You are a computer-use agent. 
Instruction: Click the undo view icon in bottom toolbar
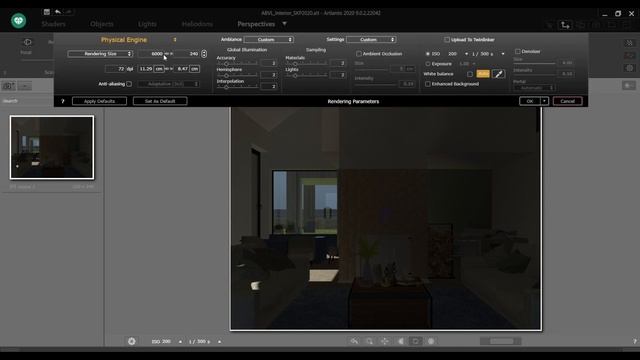point(354,341)
